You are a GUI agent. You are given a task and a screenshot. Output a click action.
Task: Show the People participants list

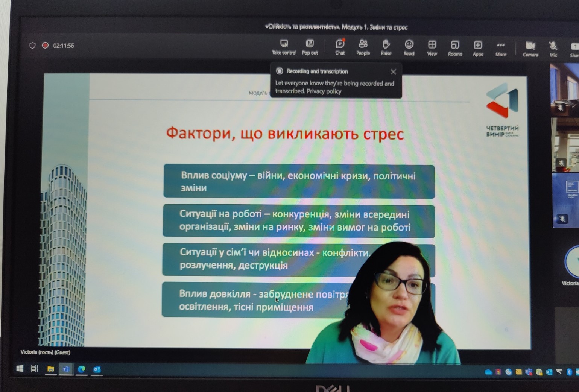click(363, 47)
